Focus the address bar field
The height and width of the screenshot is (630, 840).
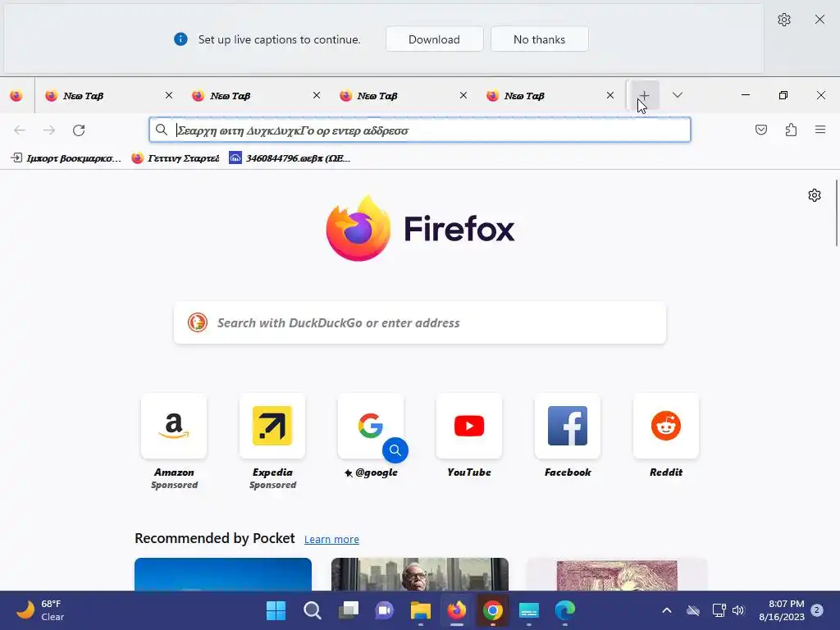420,130
